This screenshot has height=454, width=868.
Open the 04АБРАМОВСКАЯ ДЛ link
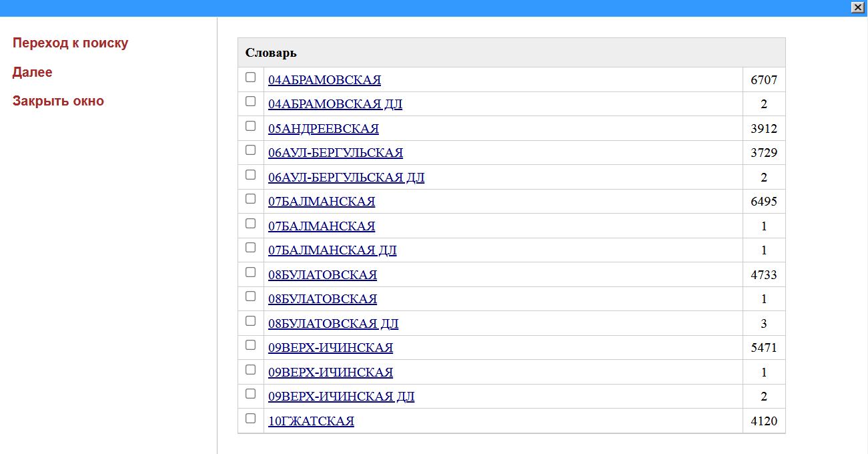click(335, 104)
